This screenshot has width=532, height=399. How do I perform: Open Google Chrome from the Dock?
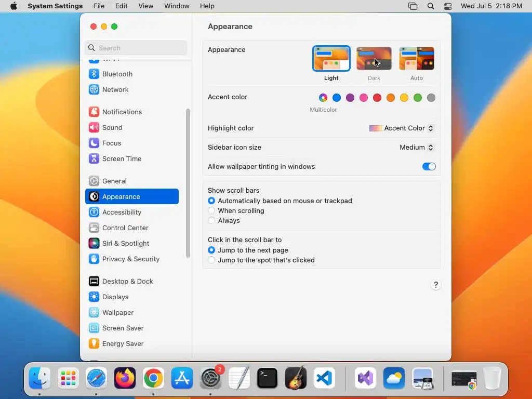(153, 378)
